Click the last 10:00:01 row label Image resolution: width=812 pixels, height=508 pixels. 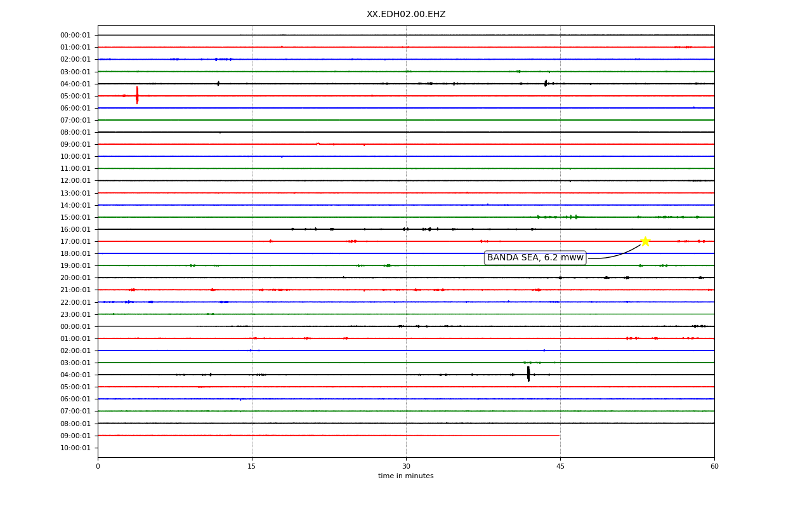pyautogui.click(x=75, y=448)
